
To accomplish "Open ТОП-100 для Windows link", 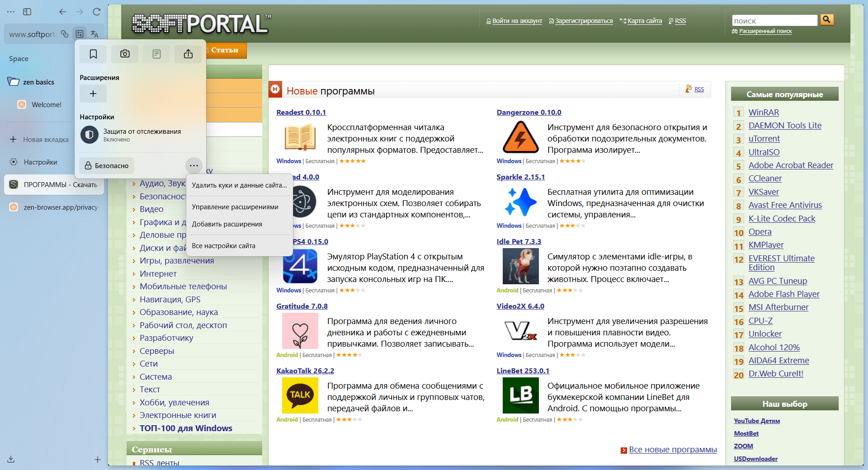I will coord(186,428).
